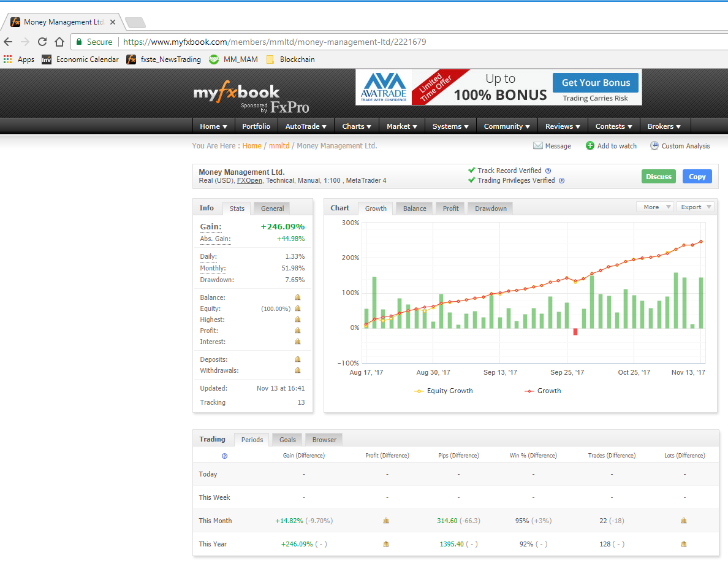Viewport: 728px width, 563px height.
Task: Switch to the Stats tab
Action: (x=237, y=209)
